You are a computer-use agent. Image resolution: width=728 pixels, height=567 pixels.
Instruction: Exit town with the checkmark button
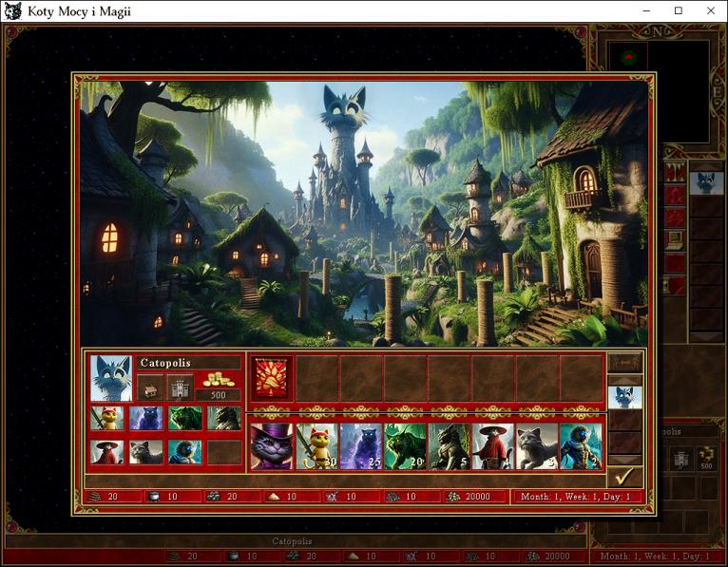pos(624,476)
